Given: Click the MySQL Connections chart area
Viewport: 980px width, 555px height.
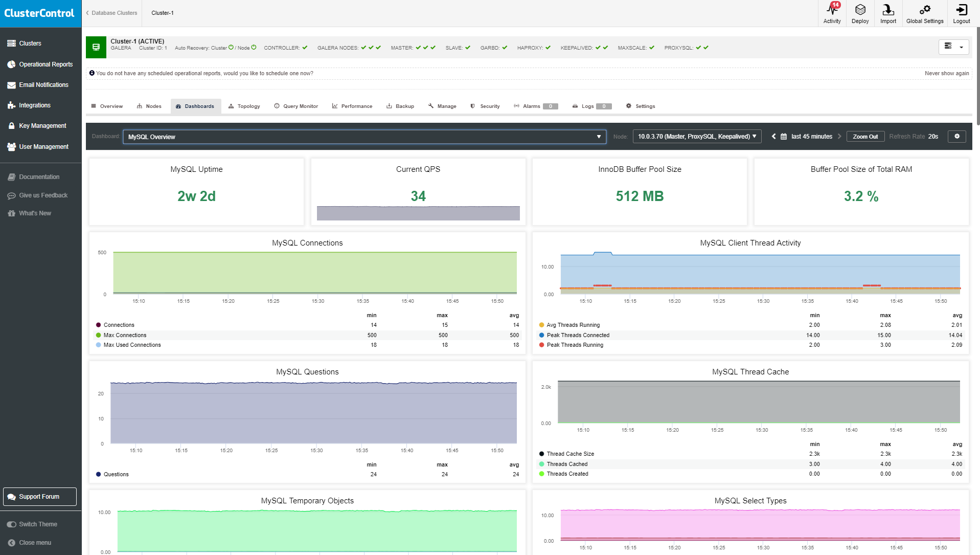Looking at the screenshot, I should click(x=315, y=273).
